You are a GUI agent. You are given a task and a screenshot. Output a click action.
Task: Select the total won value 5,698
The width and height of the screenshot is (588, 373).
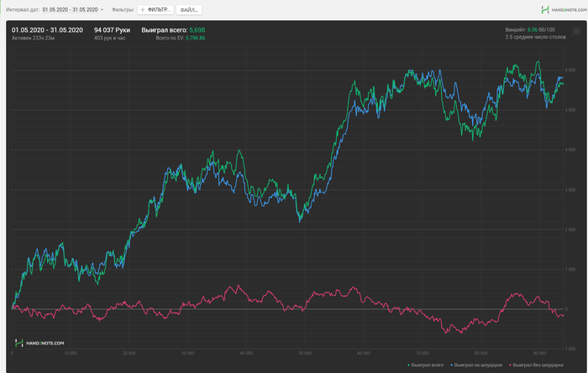point(197,30)
